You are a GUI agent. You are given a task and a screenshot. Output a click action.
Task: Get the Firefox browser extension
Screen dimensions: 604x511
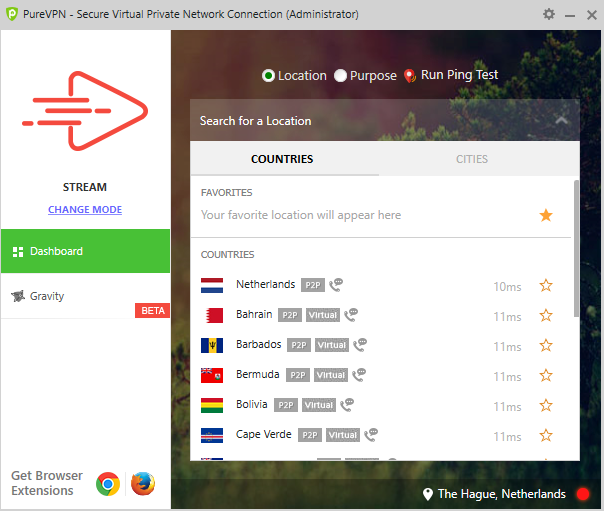(143, 484)
